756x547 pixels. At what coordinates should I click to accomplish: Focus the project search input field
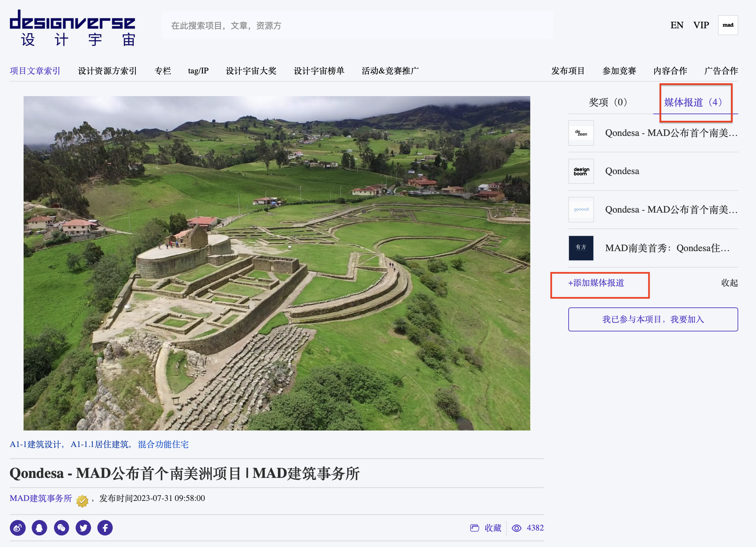pos(357,26)
